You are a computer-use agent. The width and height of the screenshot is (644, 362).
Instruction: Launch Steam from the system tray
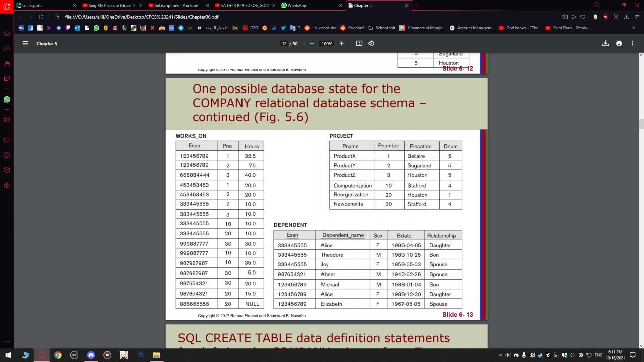coord(540,355)
